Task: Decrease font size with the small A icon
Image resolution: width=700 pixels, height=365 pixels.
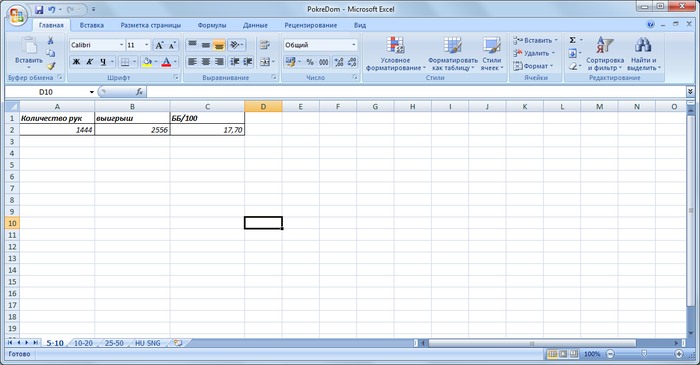Action: [172, 45]
